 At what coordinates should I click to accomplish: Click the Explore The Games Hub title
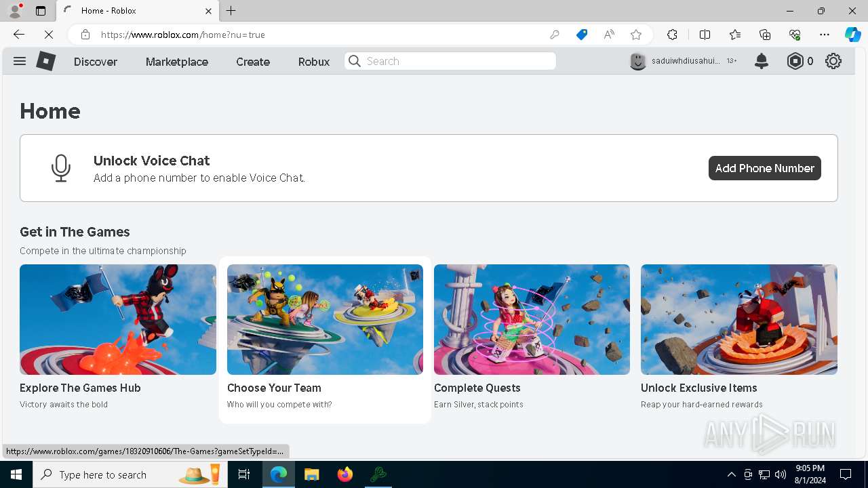tap(80, 388)
